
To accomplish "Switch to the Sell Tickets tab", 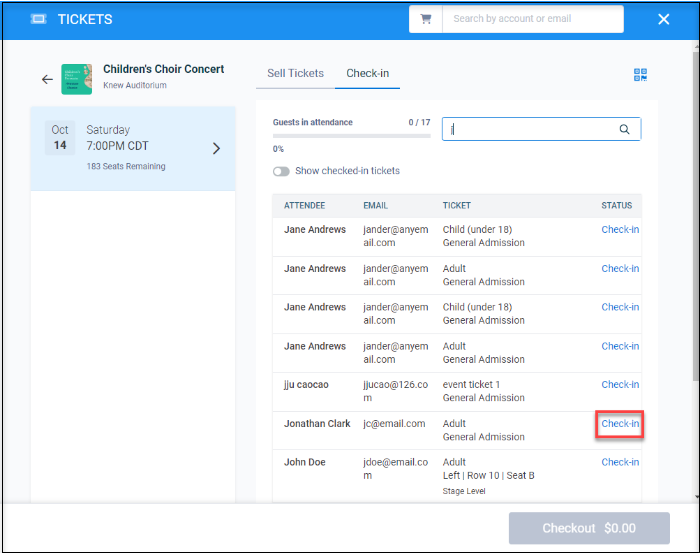I will coord(296,73).
